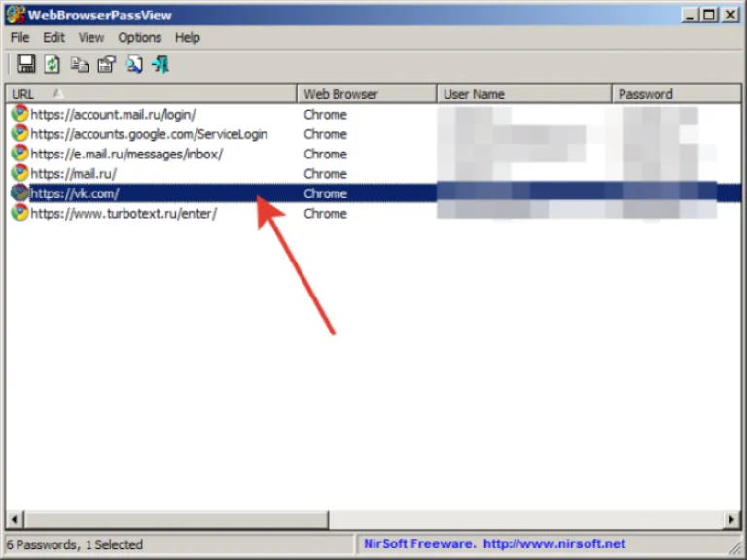747x560 pixels.
Task: Click Chrome cell in the vk.com row
Action: pyautogui.click(x=326, y=193)
